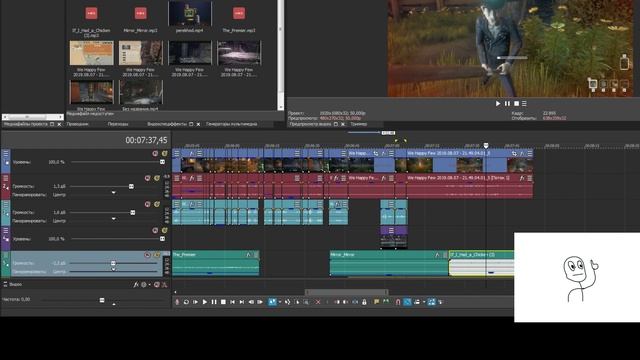The image size is (640, 360).
Task: Click the 00:07:37,45 timecode display
Action: coord(146,140)
